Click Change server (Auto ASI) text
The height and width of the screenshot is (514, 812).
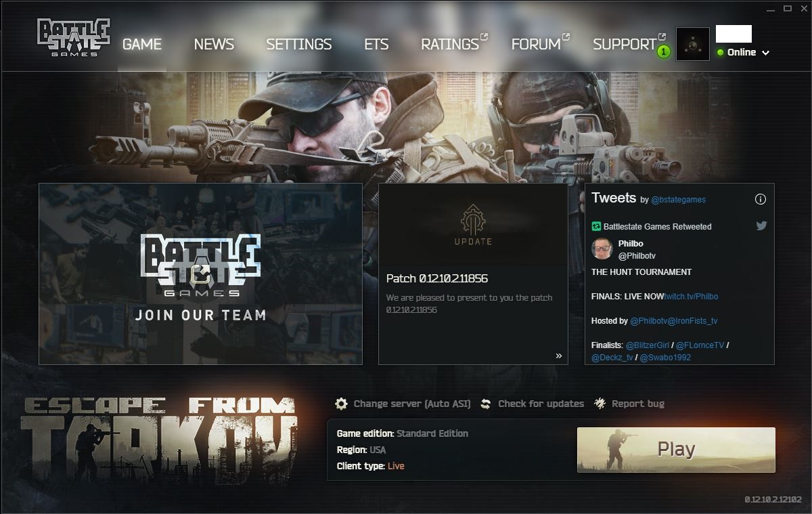click(412, 404)
